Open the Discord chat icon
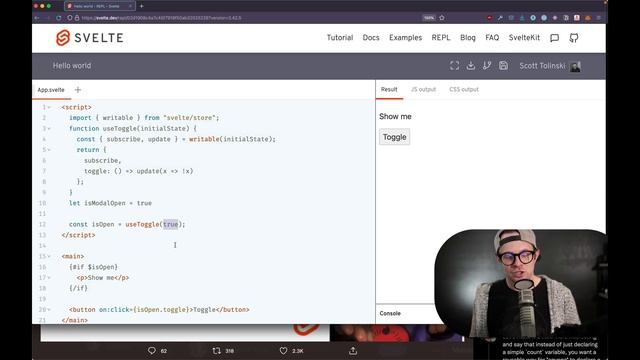640x360 pixels. [x=554, y=38]
